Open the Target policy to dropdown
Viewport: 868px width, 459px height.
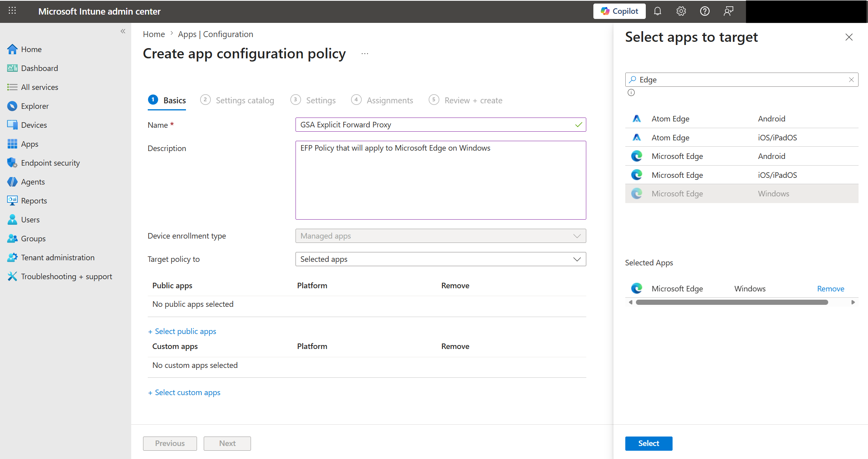point(441,259)
